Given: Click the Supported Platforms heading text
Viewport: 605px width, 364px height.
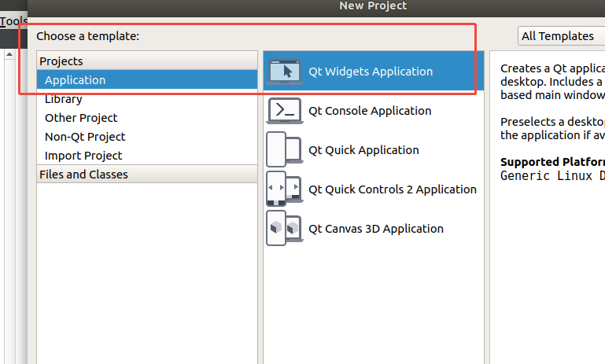Looking at the screenshot, I should coord(552,162).
